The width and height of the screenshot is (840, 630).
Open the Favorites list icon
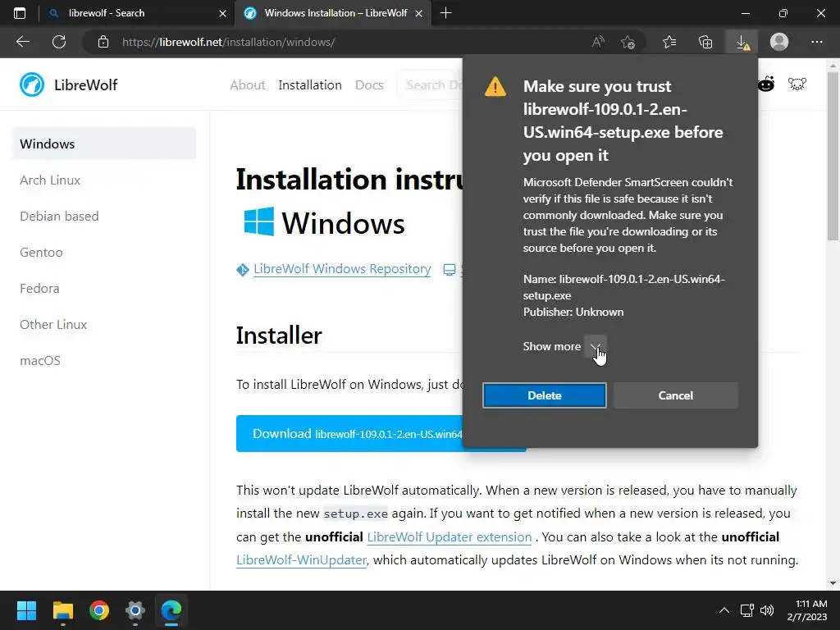(x=669, y=42)
